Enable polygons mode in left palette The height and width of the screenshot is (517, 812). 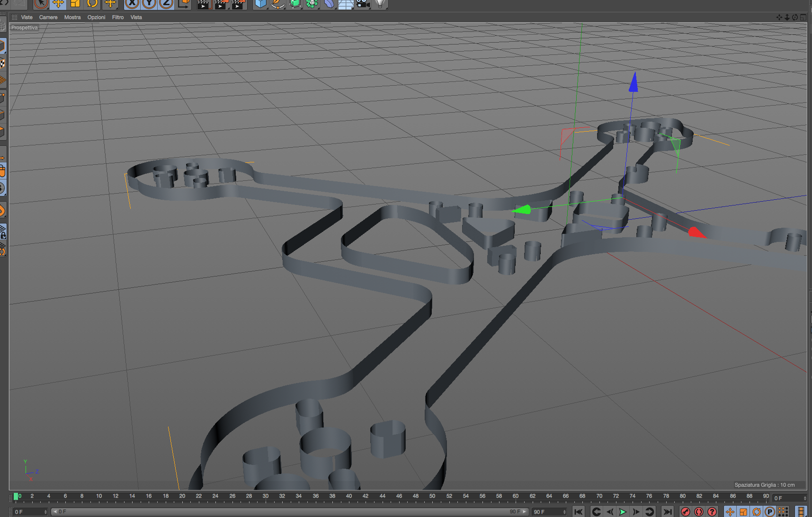point(3,132)
